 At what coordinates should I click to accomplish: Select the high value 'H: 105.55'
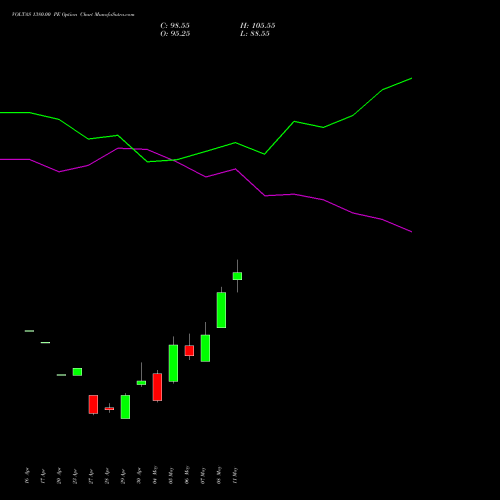pos(258,26)
